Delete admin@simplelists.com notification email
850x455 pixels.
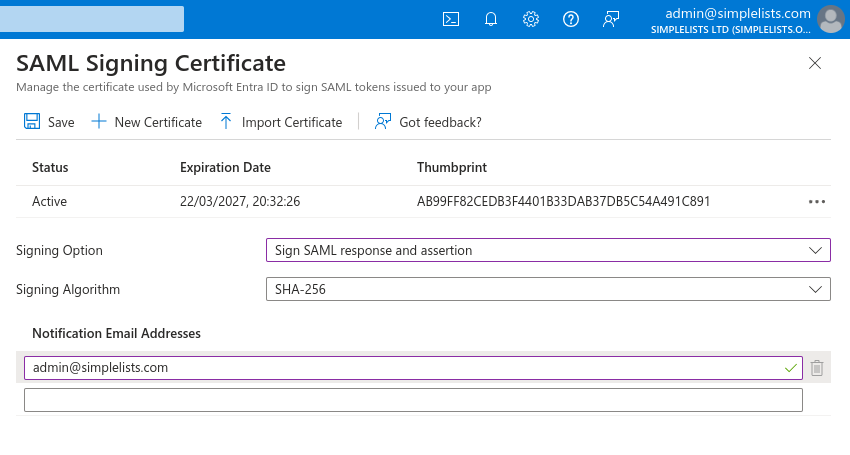817,368
